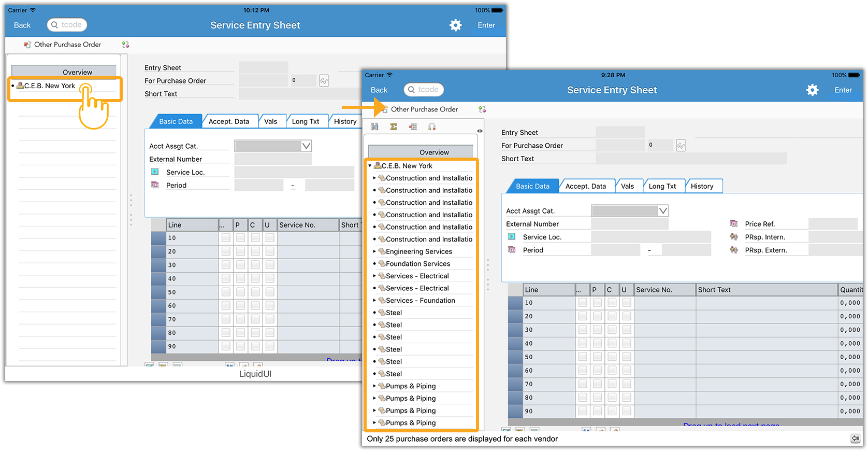Tick line 10 P checkbox in right window
868x451 pixels.
597,303
